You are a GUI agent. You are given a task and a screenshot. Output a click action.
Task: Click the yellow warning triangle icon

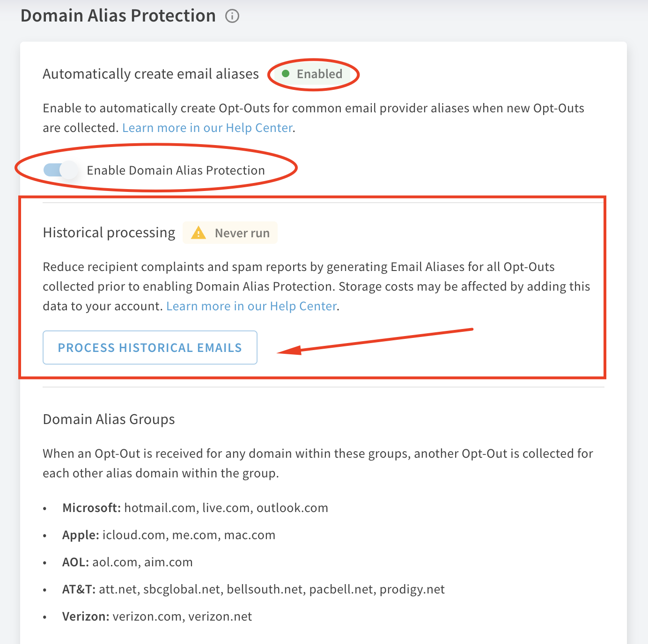coord(199,233)
